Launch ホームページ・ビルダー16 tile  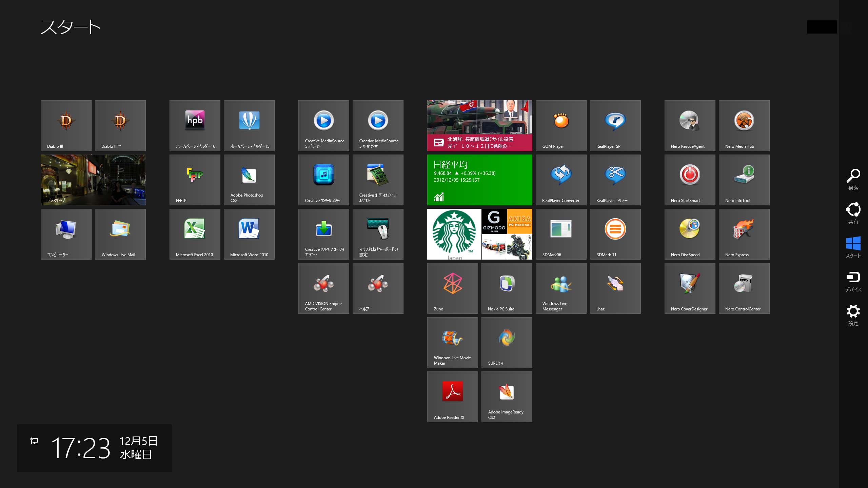click(x=195, y=126)
